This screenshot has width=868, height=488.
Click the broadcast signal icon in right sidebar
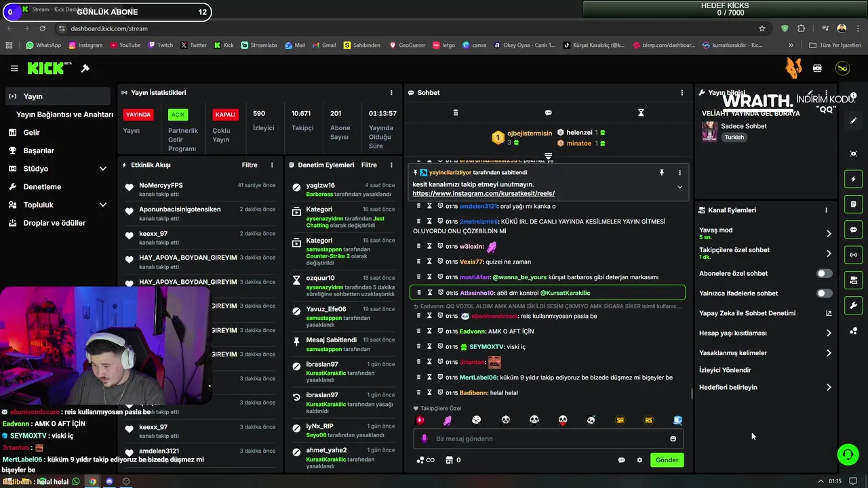click(x=854, y=255)
